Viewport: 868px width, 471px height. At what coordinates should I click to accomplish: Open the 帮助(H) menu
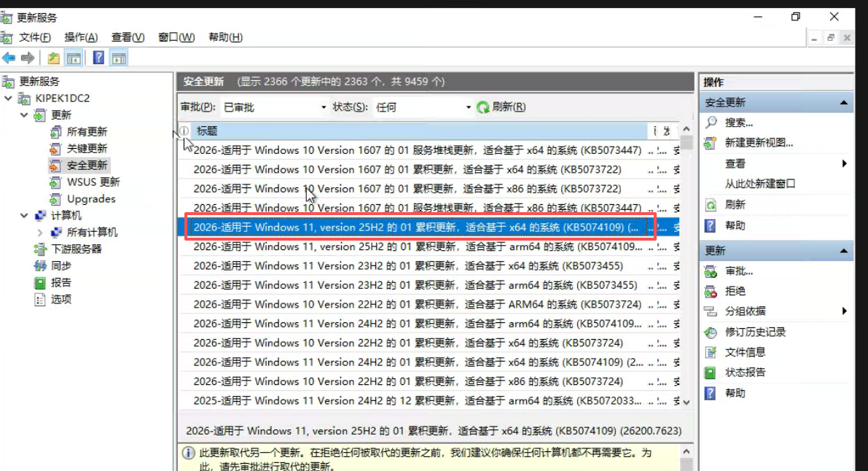tap(225, 37)
